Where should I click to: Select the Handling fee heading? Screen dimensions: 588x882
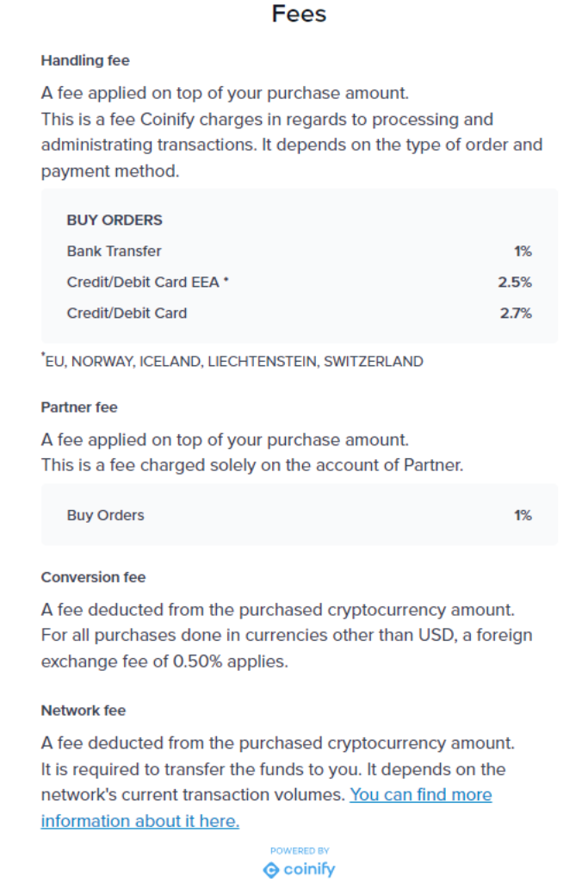coord(85,60)
